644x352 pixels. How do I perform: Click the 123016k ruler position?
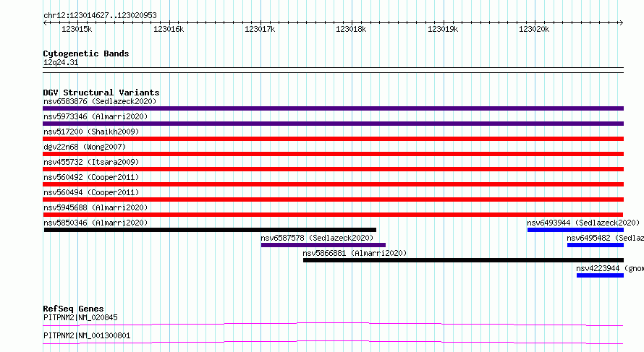(169, 29)
